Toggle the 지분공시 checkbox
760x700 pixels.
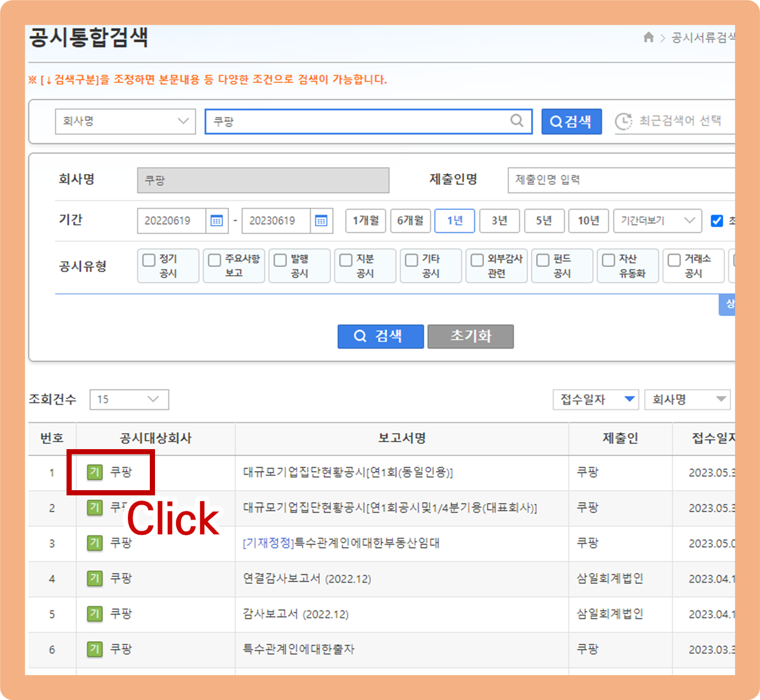(346, 260)
